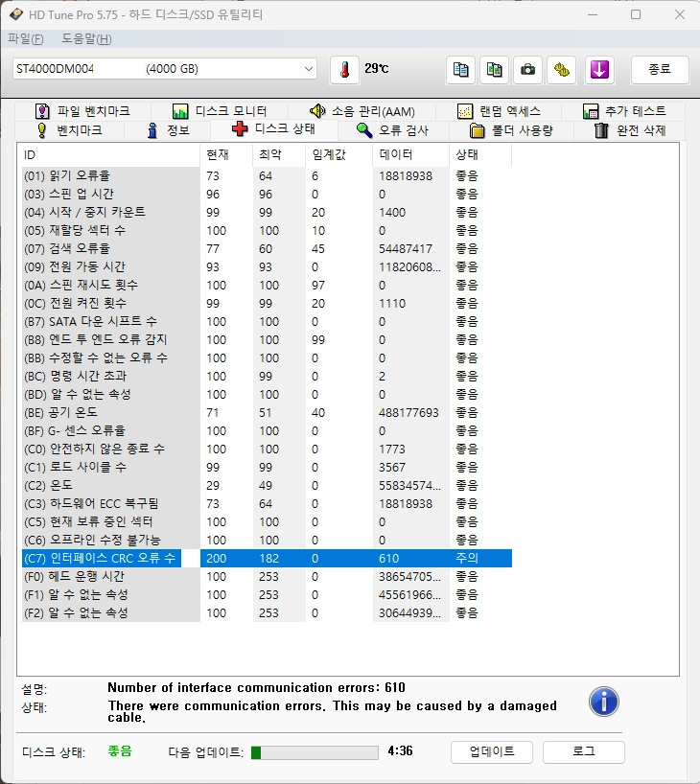Click the 로그 button
Viewport: 700px width, 784px height.
coord(583,751)
